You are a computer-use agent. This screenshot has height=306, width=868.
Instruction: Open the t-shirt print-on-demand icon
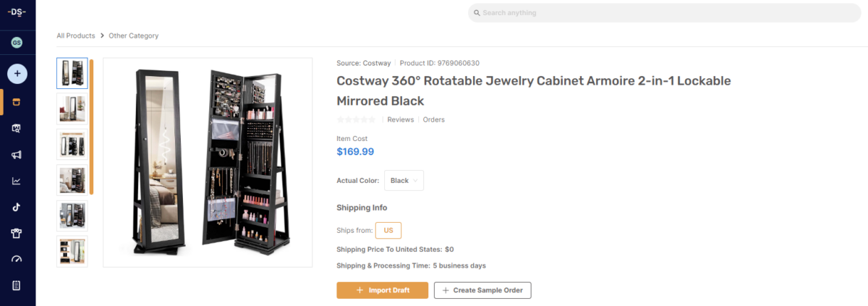point(17,233)
